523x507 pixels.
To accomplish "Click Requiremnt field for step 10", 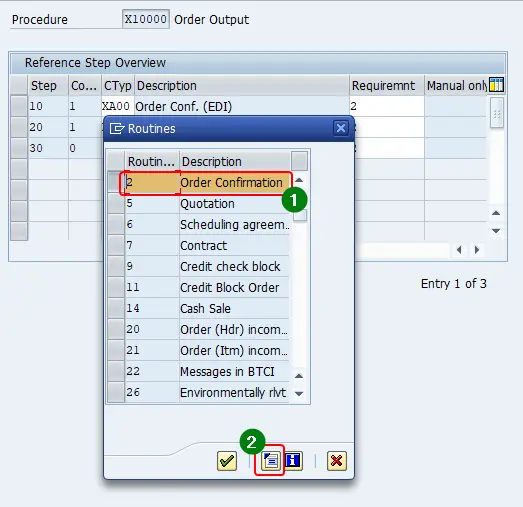I will pyautogui.click(x=387, y=106).
